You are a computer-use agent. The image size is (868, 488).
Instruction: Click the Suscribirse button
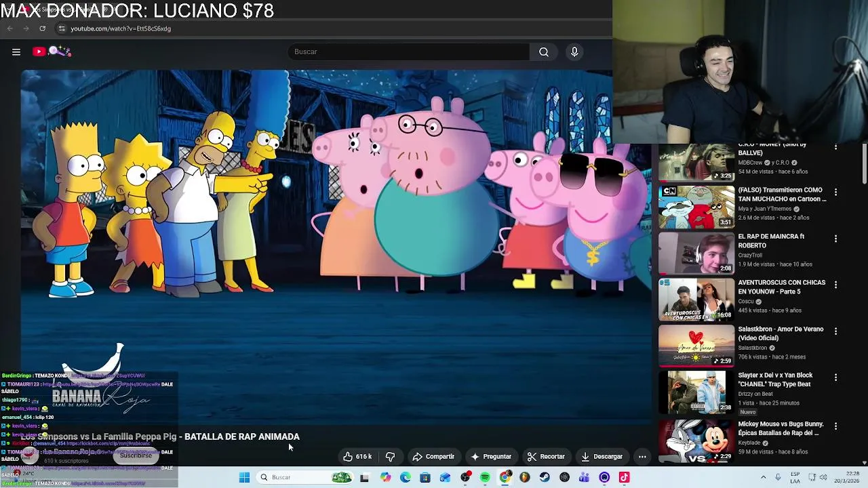click(x=136, y=455)
